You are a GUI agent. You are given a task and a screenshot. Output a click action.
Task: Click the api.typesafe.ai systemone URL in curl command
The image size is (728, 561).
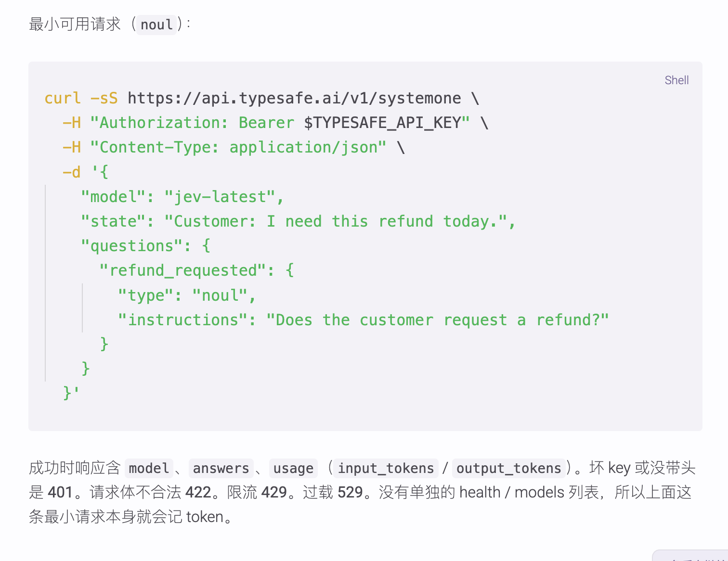[294, 98]
